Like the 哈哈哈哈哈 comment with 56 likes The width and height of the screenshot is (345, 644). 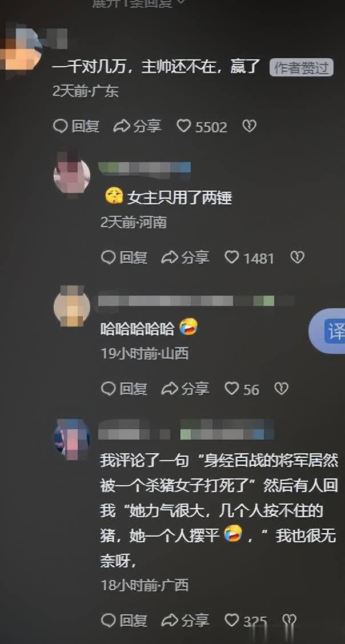pyautogui.click(x=242, y=389)
